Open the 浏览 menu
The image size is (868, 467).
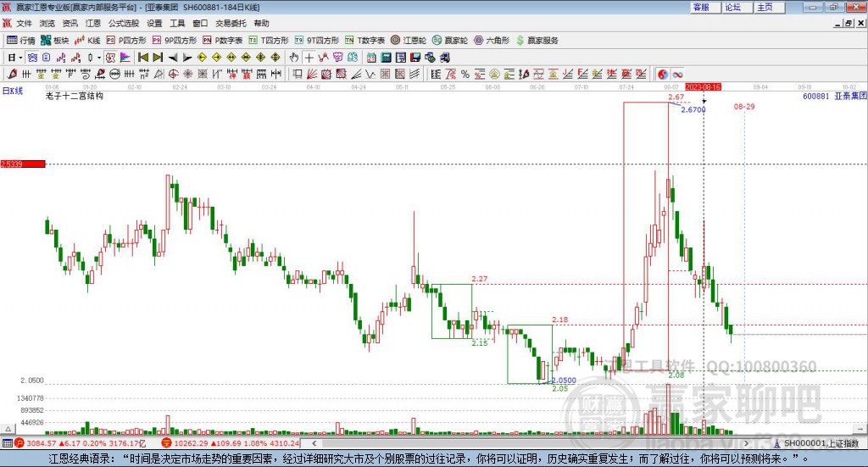coord(47,23)
